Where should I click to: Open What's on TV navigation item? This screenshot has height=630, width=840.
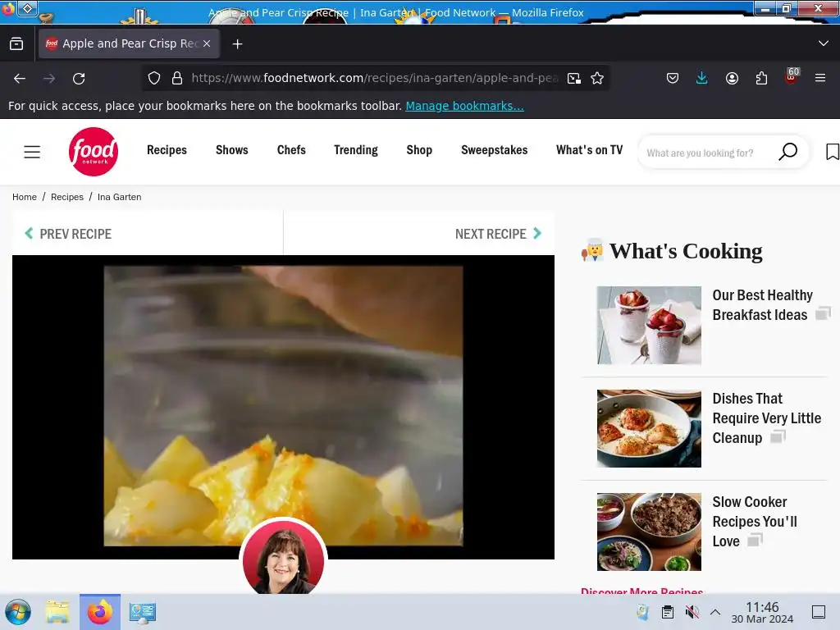pyautogui.click(x=589, y=150)
